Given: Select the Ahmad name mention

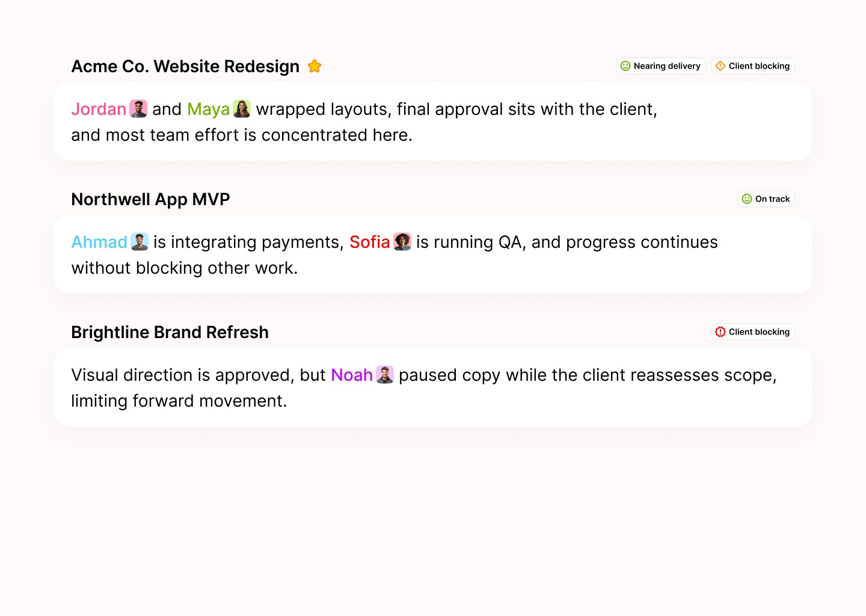Looking at the screenshot, I should tap(99, 242).
